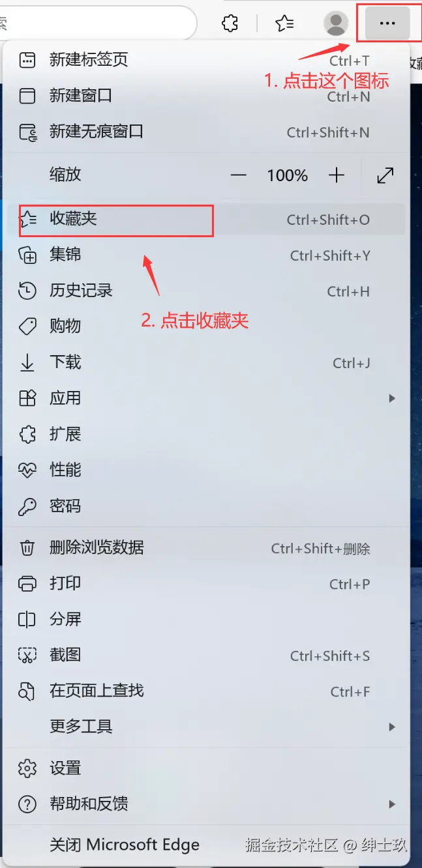Choose 新建无痕窗口 (New InPrivate window)
422x868 pixels.
(x=205, y=132)
